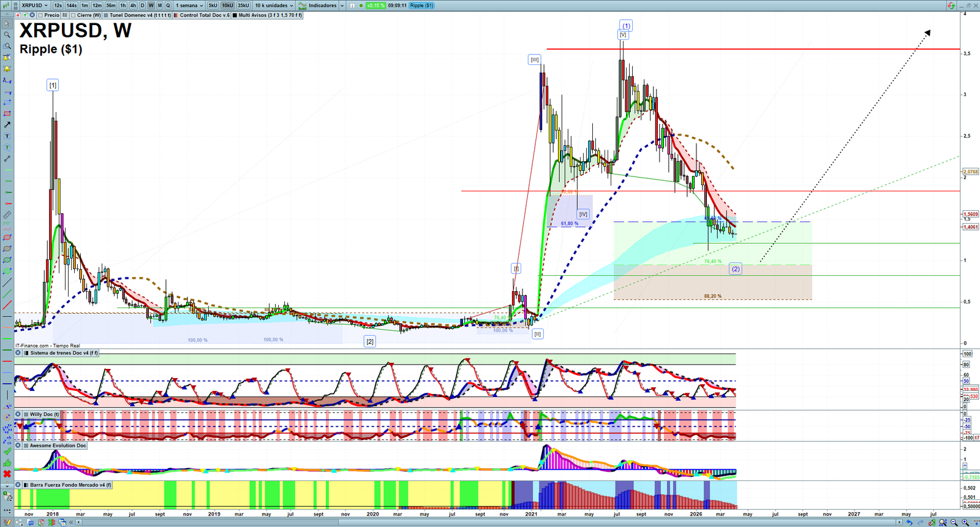This screenshot has width=980, height=527.
Task: Click the multicolor swatch beside Control Total Doc
Action: click(177, 15)
